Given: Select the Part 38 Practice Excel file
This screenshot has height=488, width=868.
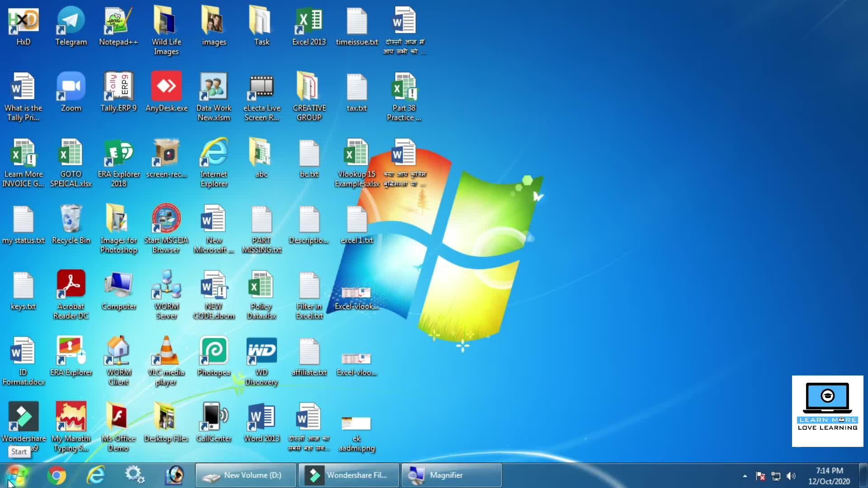Looking at the screenshot, I should [404, 97].
